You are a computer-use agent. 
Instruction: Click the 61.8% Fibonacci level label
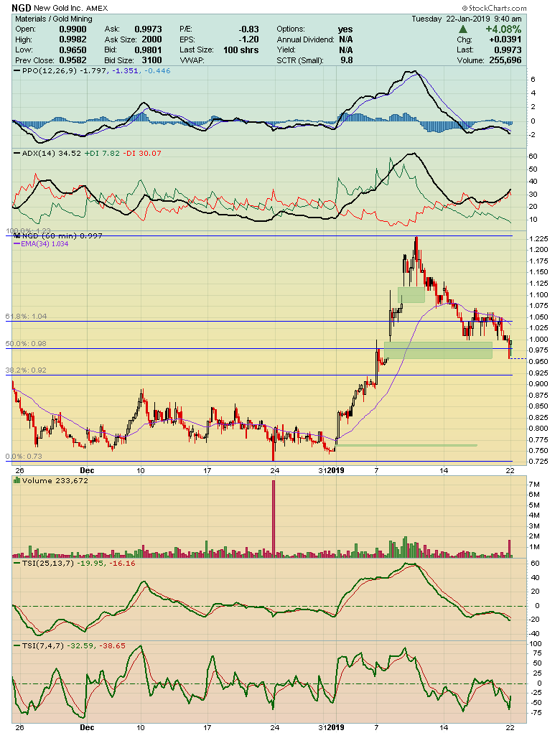tap(26, 317)
